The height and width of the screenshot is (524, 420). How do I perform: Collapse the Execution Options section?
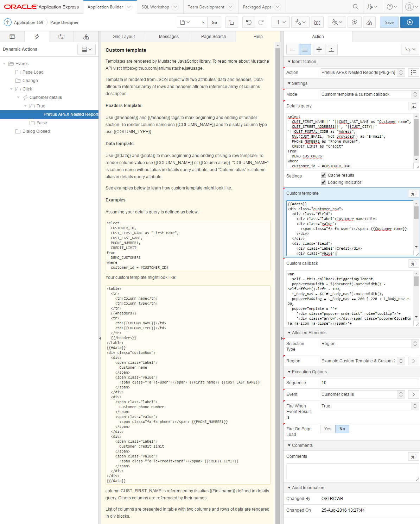click(x=289, y=372)
